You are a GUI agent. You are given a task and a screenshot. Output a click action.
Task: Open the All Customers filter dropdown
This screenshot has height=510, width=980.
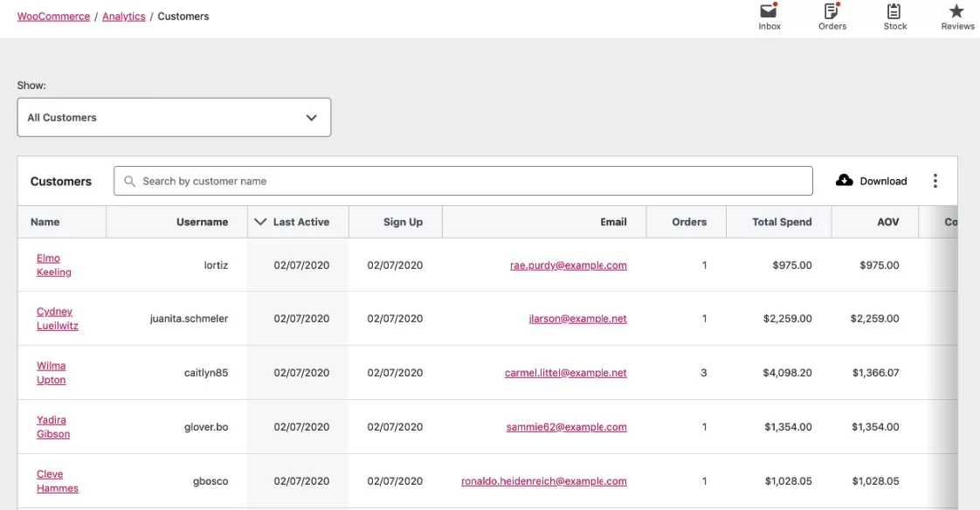174,116
